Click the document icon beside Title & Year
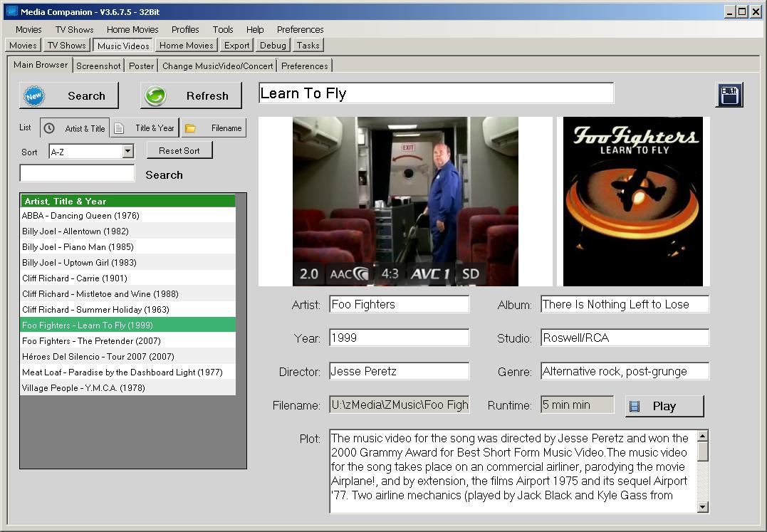This screenshot has width=767, height=532. [x=120, y=128]
